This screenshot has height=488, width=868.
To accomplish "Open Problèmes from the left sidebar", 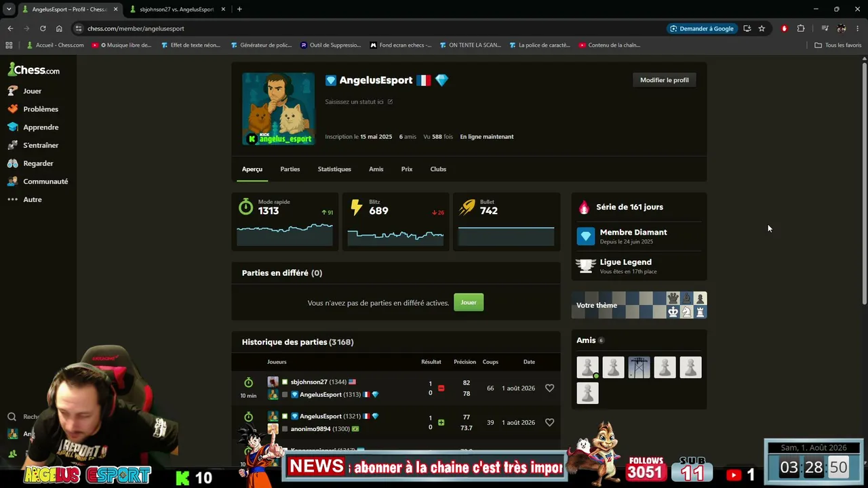I will point(33,109).
